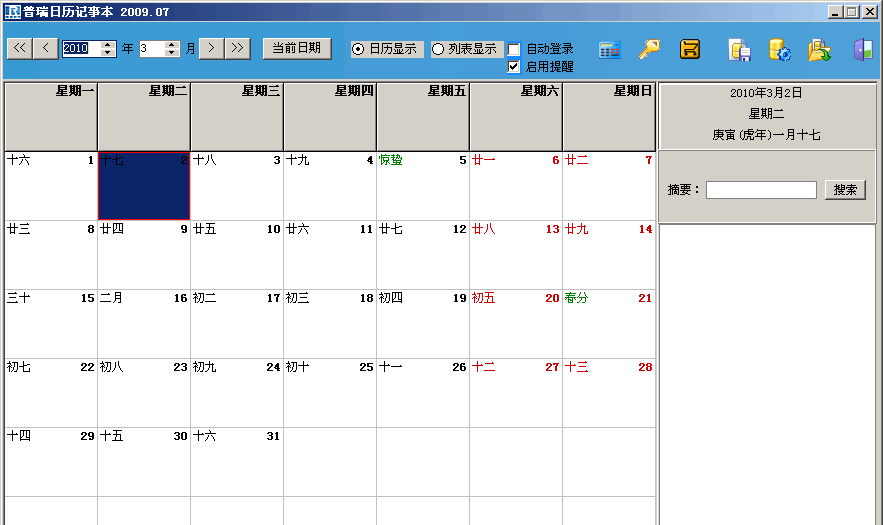Select March 22 cell (初七)

tap(51, 393)
